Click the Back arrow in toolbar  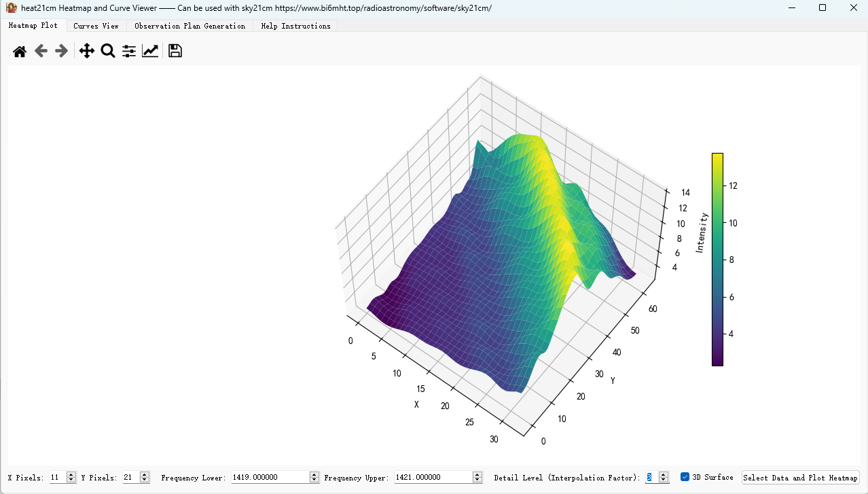[x=41, y=51]
